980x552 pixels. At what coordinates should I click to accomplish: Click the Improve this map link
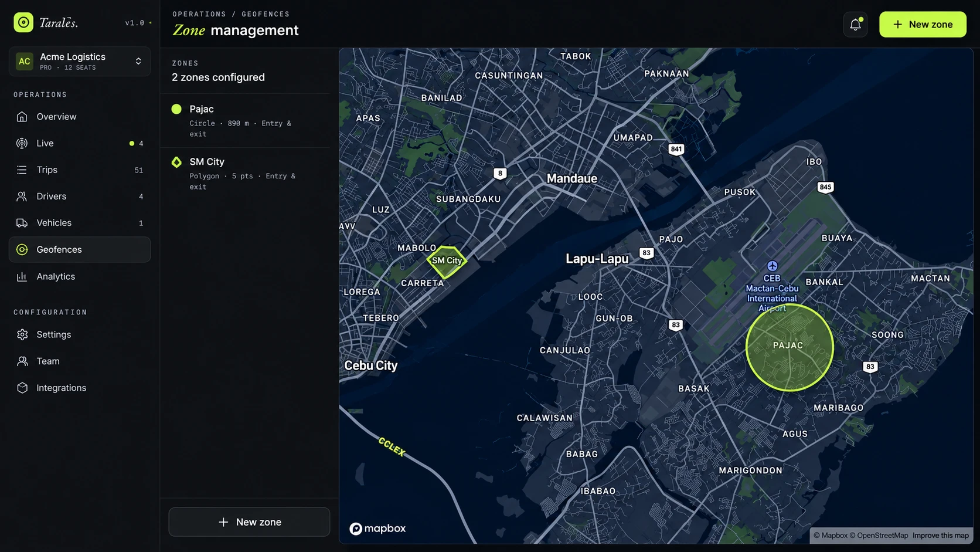pos(941,536)
